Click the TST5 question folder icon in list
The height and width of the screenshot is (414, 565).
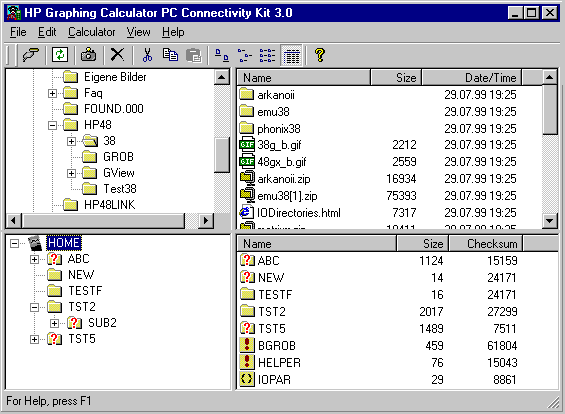(x=247, y=328)
